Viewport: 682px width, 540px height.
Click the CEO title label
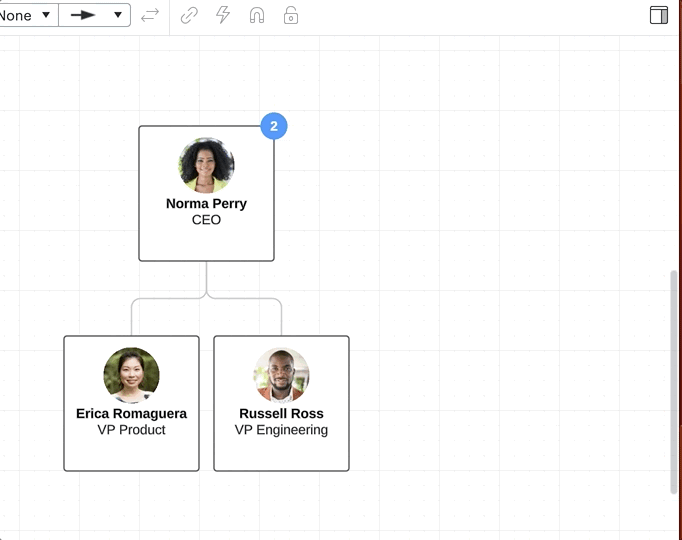click(206, 220)
